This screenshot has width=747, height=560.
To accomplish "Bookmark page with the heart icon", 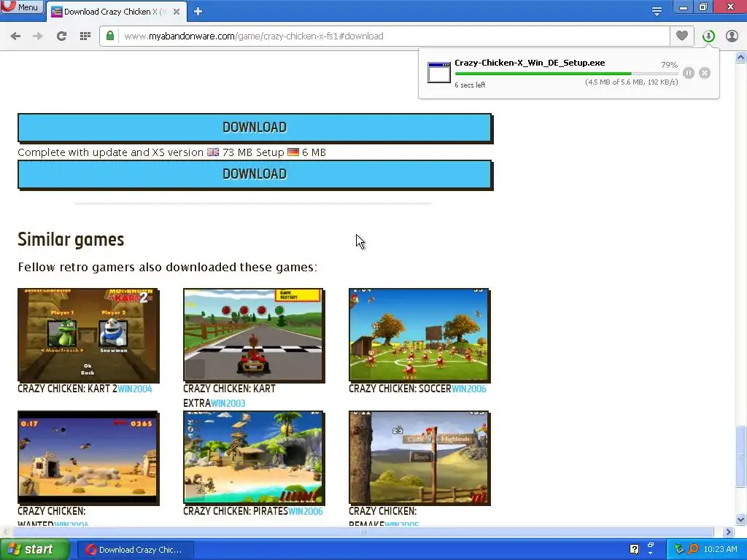I will coord(682,36).
